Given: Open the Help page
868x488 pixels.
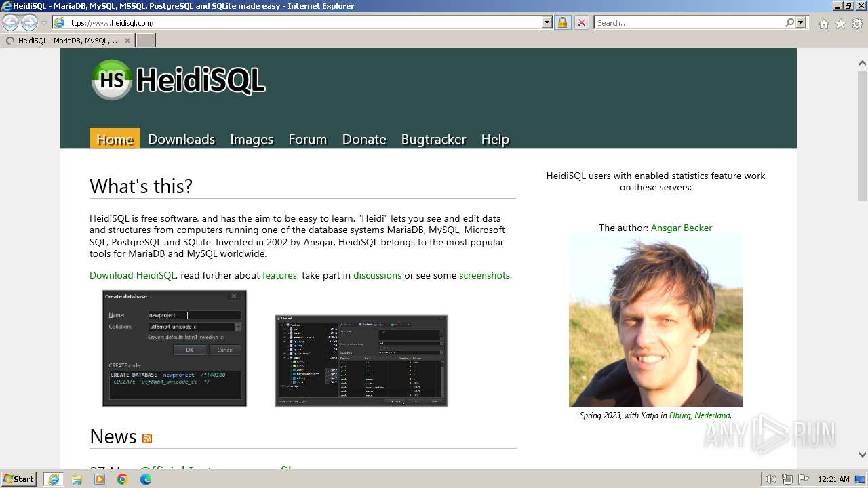Looking at the screenshot, I should tap(495, 139).
